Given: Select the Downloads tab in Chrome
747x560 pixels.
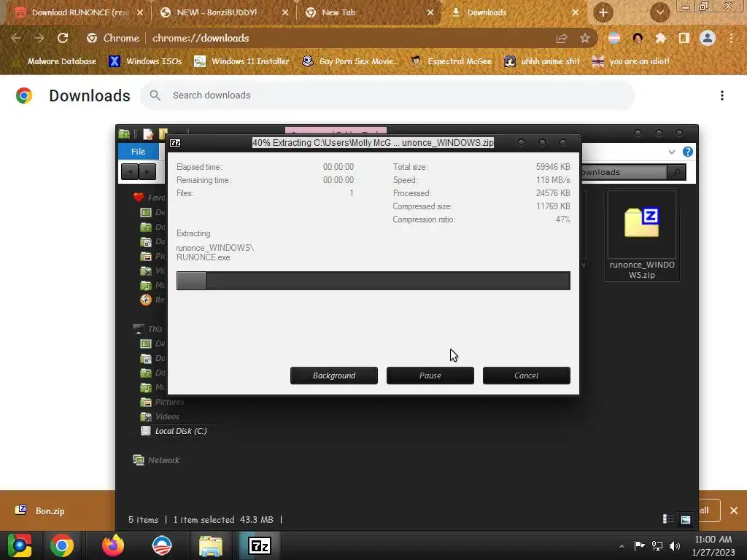Looking at the screenshot, I should (x=514, y=12).
